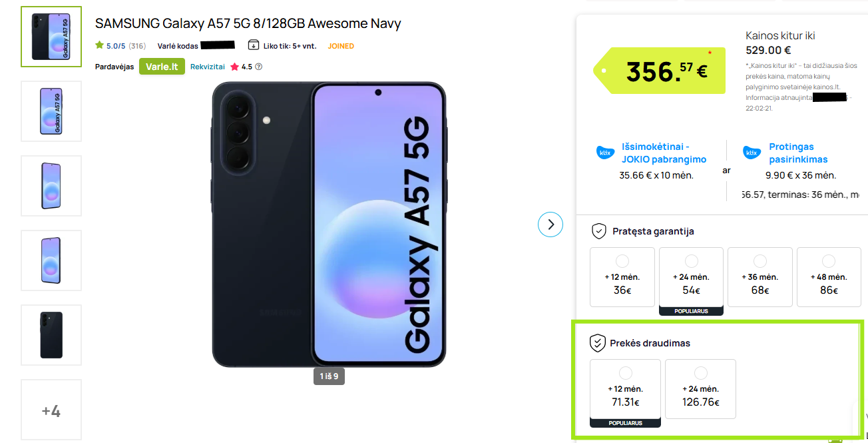Open the Rekvizitai seller details link
Image resolution: width=868 pixels, height=443 pixels.
tap(208, 67)
